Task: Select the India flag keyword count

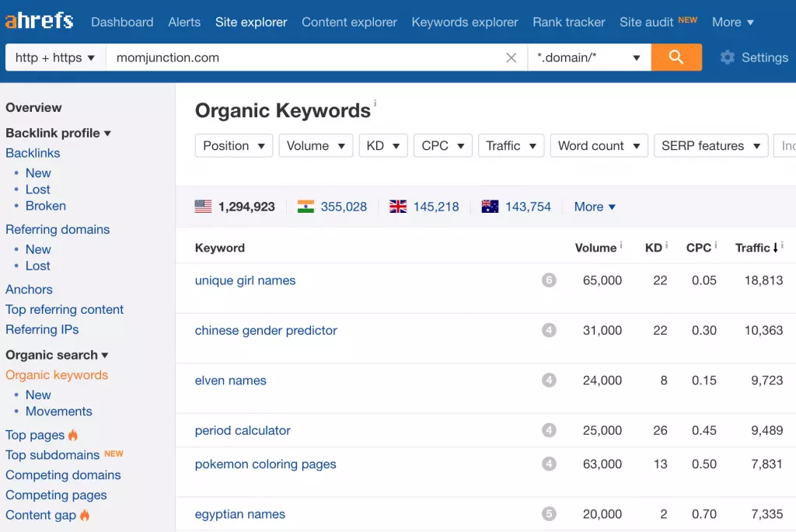Action: (332, 207)
